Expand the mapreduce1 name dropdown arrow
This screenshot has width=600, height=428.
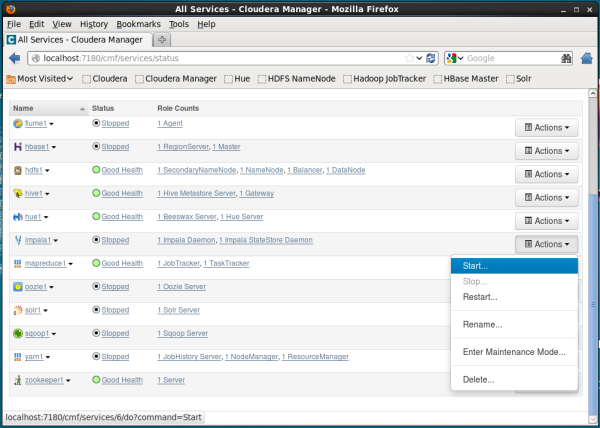pos(70,264)
